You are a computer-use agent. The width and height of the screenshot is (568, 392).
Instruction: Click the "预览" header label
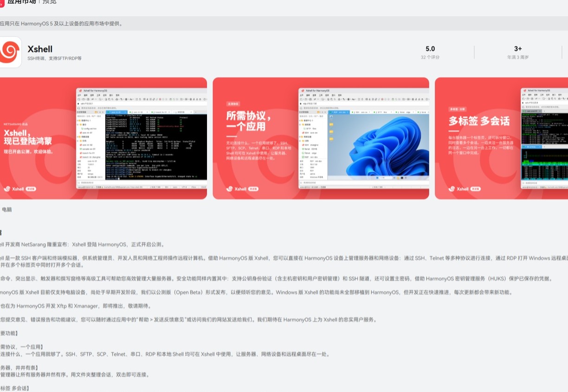[49, 1]
